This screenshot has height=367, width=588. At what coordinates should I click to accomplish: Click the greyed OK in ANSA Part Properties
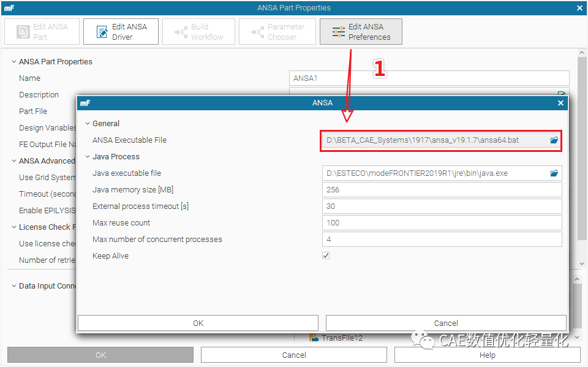click(x=100, y=355)
